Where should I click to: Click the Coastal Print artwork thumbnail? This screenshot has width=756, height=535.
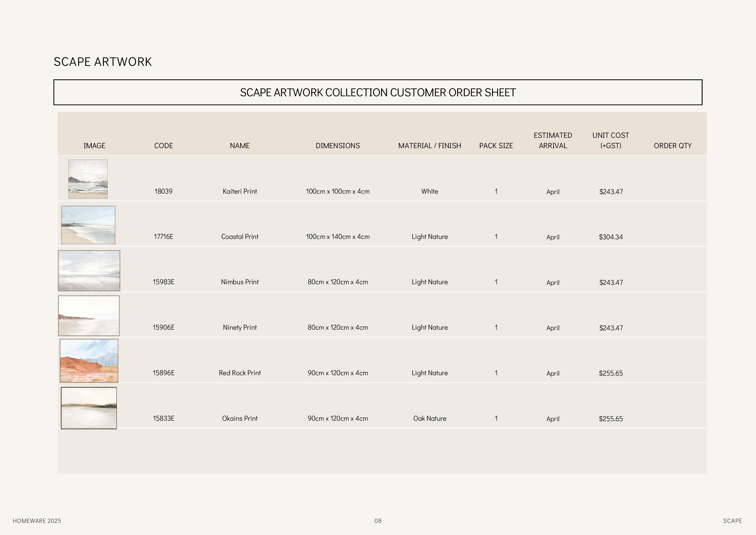(88, 225)
